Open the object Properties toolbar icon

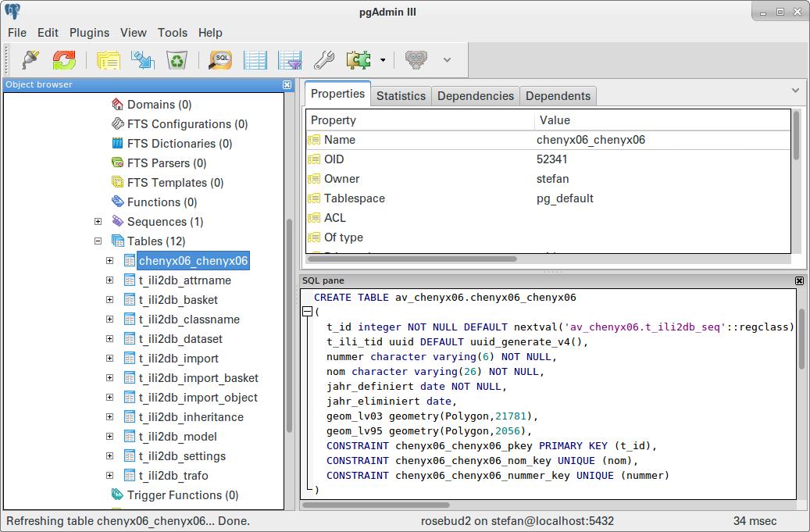[x=108, y=60]
